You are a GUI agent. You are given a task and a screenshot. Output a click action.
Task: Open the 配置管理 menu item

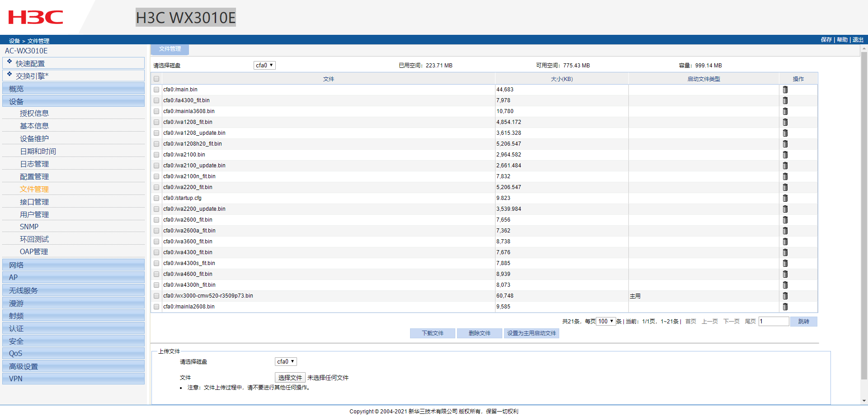pos(34,176)
